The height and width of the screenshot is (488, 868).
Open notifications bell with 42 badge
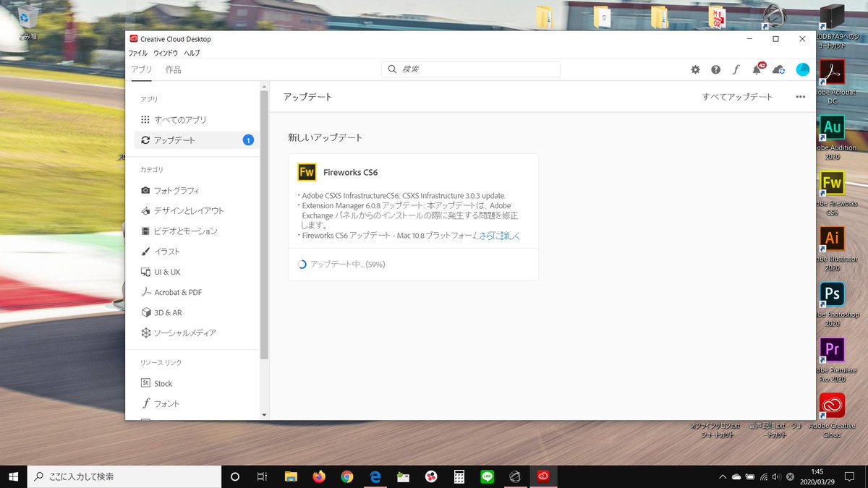coord(758,69)
